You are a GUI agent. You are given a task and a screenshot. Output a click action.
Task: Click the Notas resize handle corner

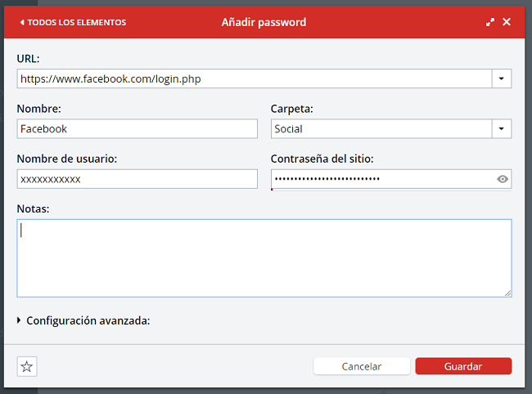click(x=507, y=293)
